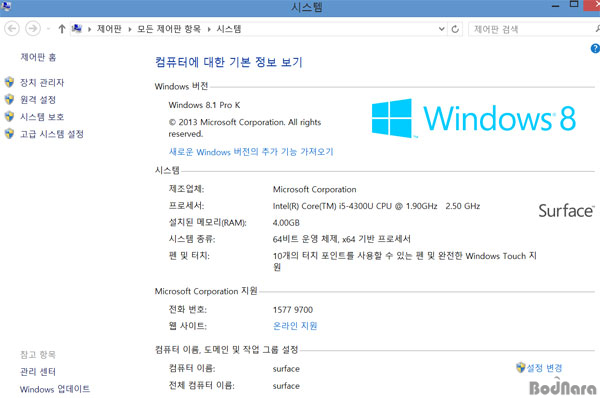Viewport: 600px width, 398px height.
Task: Open 장치 관리자
Action: pyautogui.click(x=42, y=82)
